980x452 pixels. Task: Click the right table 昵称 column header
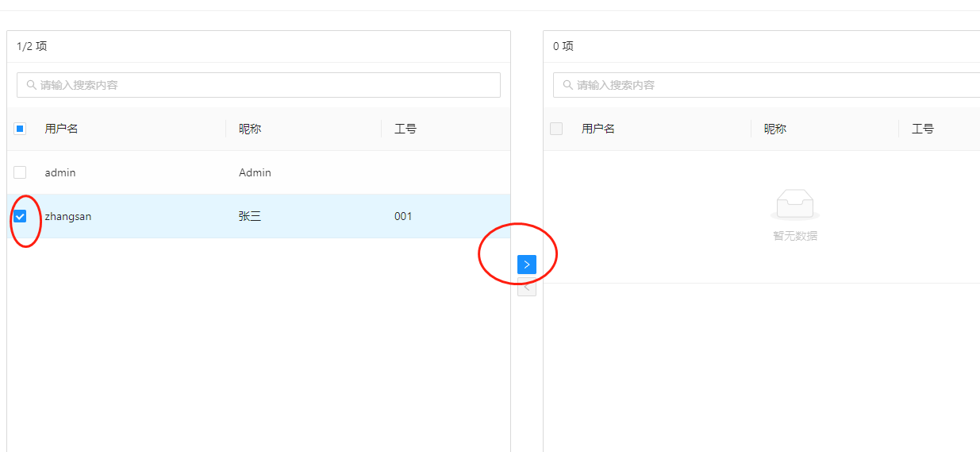pos(775,129)
